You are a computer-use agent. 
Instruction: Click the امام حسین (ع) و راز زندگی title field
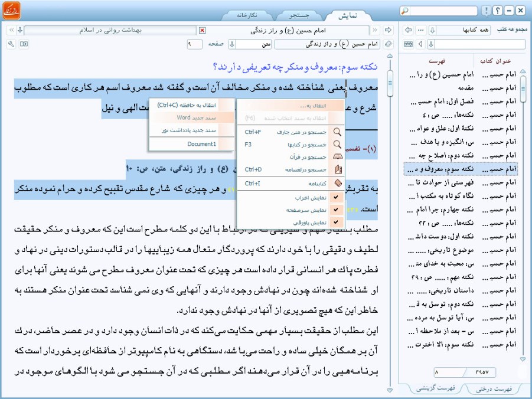tap(327, 44)
